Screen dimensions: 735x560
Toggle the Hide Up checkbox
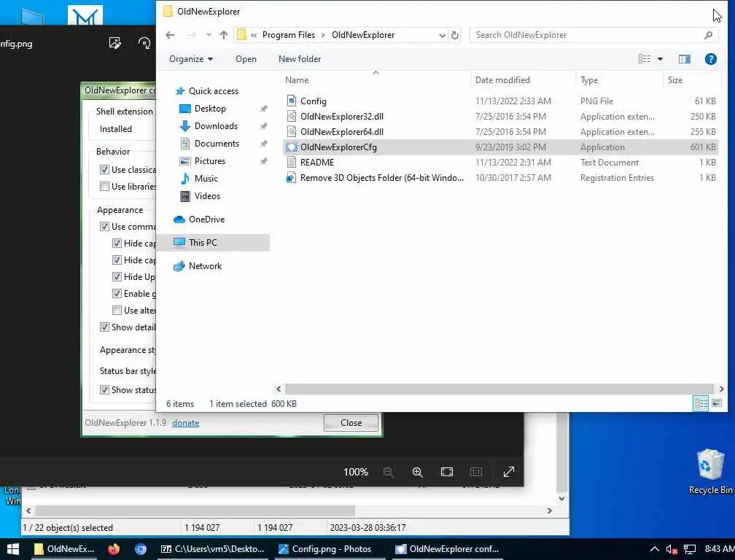117,277
